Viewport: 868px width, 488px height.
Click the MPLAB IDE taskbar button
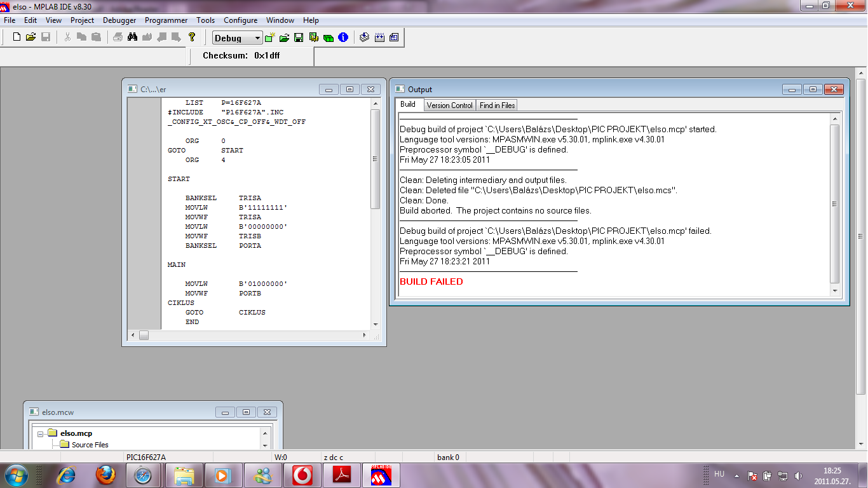tap(381, 475)
